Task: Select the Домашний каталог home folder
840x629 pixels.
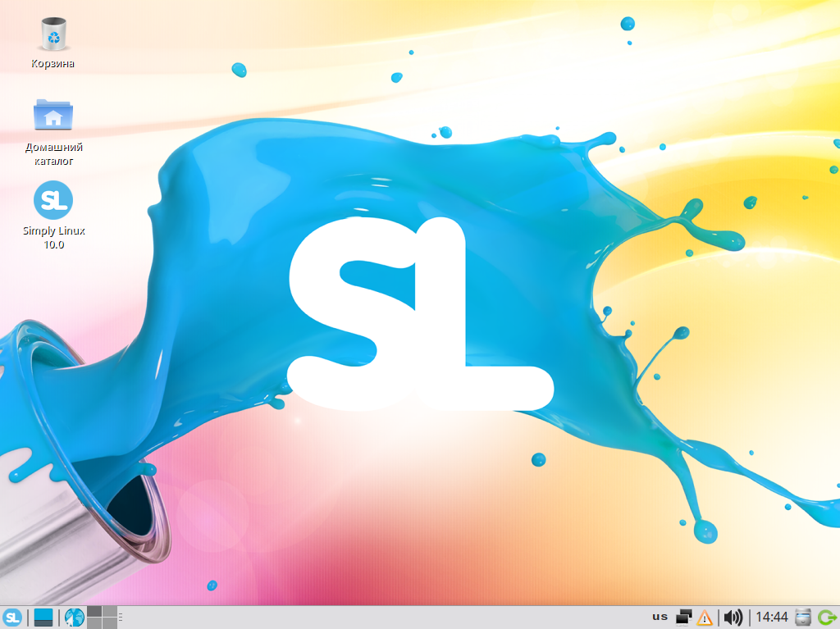Action: point(53,114)
